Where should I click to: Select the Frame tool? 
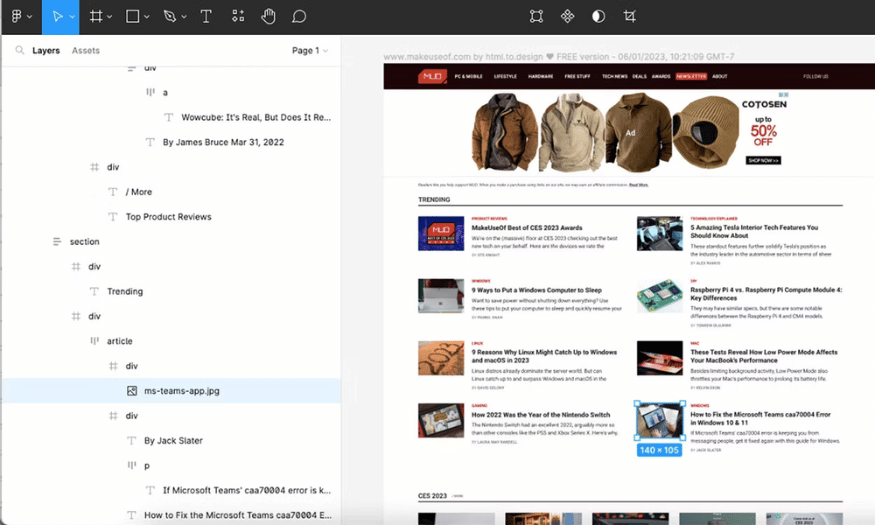[x=96, y=16]
